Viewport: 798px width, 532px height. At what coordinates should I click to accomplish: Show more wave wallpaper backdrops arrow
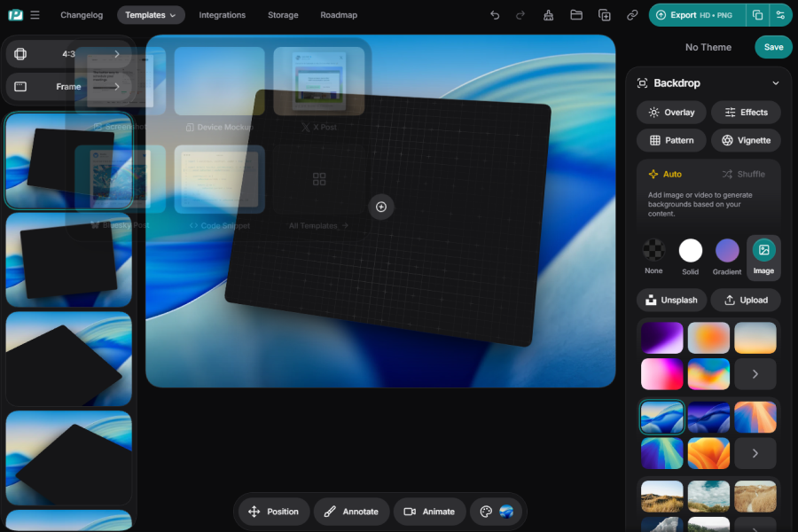[x=755, y=453]
